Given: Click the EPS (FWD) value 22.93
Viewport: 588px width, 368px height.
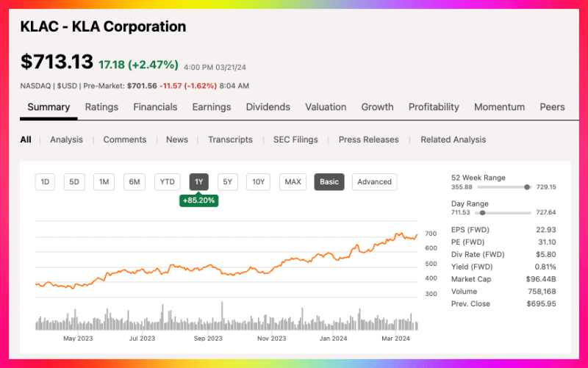Looking at the screenshot, I should click(x=546, y=230).
